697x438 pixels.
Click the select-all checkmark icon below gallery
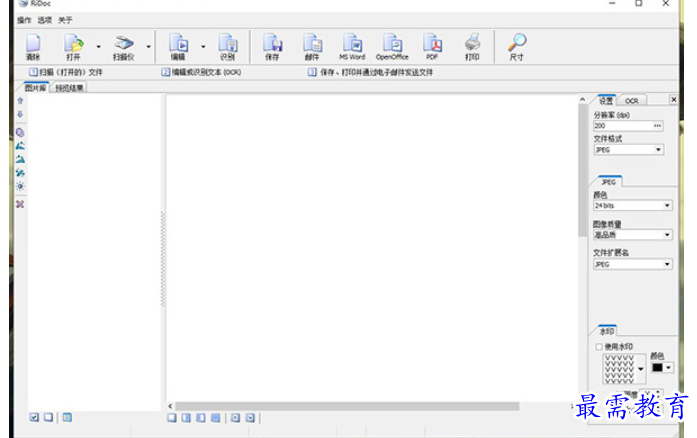34,417
